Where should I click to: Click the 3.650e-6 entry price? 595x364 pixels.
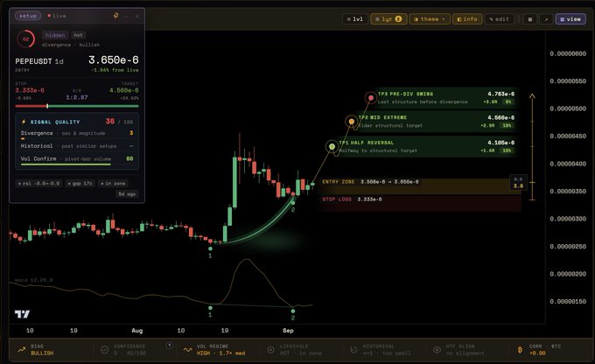114,60
